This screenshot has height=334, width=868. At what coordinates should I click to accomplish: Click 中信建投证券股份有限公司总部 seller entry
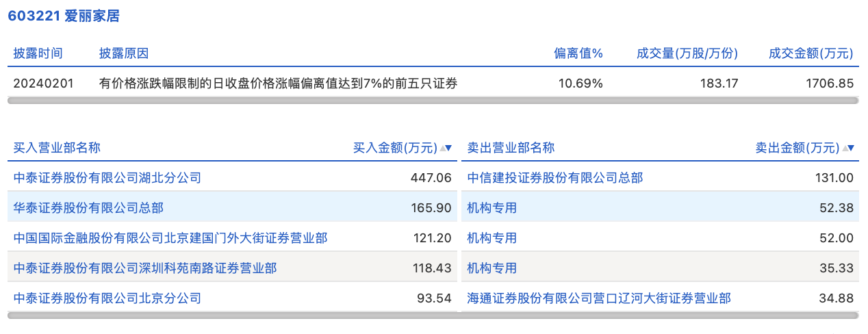(555, 178)
